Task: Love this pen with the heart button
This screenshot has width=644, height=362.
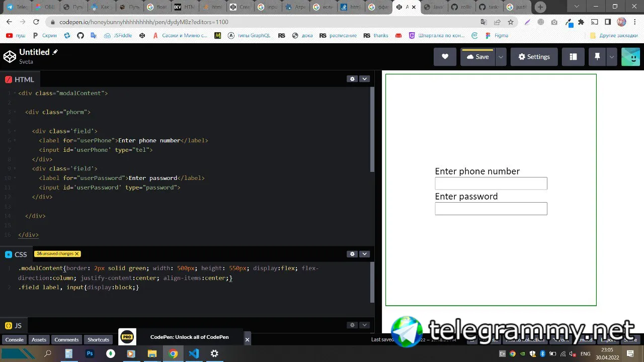Action: click(445, 57)
